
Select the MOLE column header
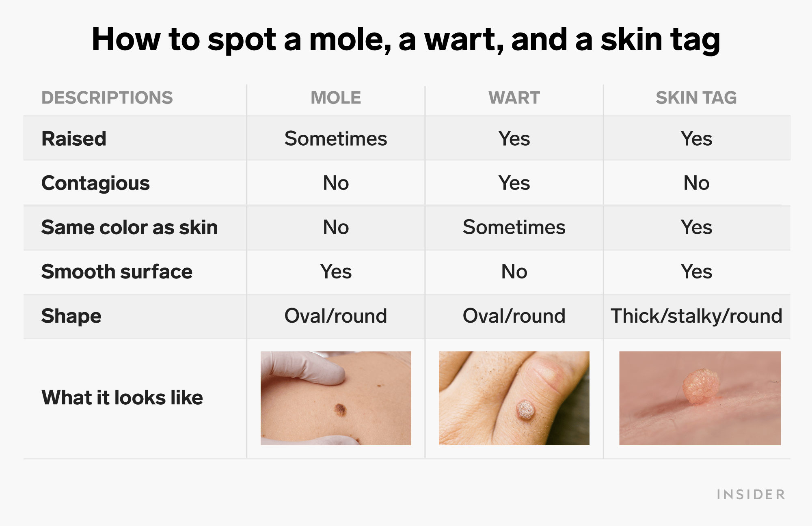click(x=336, y=98)
